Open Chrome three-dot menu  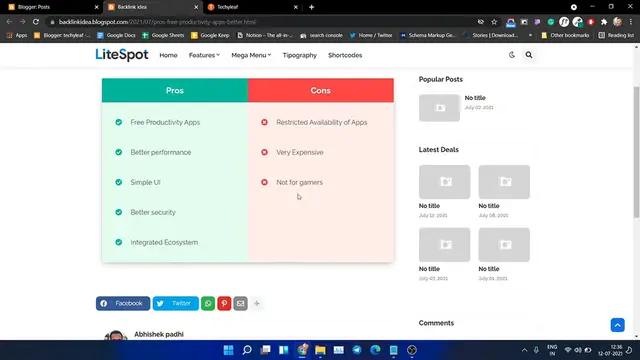coord(631,22)
